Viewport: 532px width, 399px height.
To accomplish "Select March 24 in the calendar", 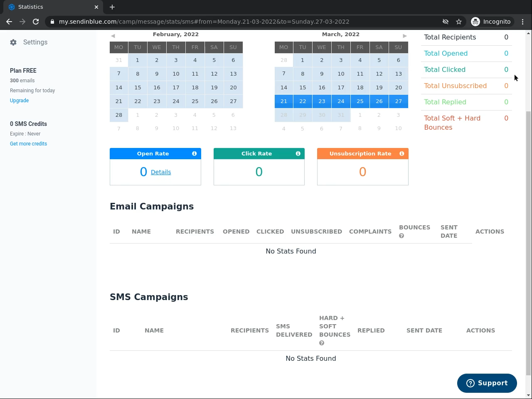I will tap(341, 101).
